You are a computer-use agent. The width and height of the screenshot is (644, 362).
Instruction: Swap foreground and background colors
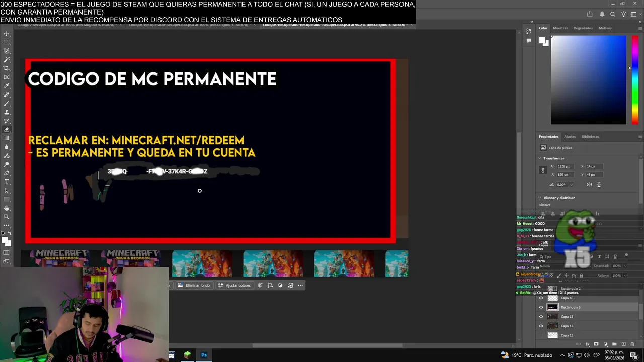point(11,234)
